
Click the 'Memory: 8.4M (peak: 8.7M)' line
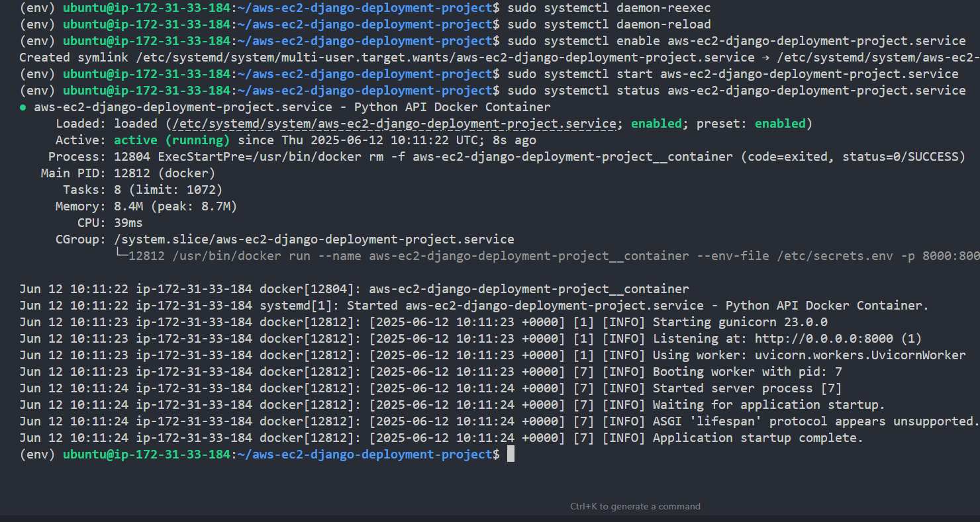pos(146,206)
